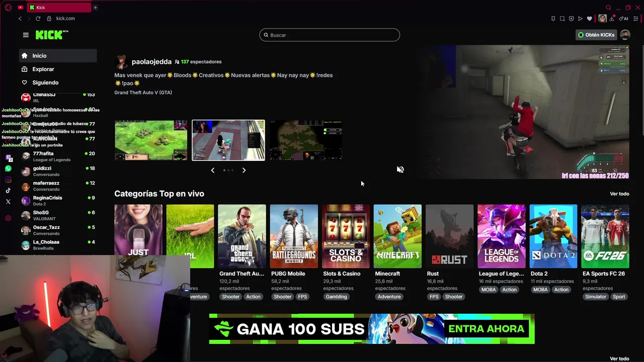
Task: Open the Opera downloads icon
Action: click(x=611, y=19)
